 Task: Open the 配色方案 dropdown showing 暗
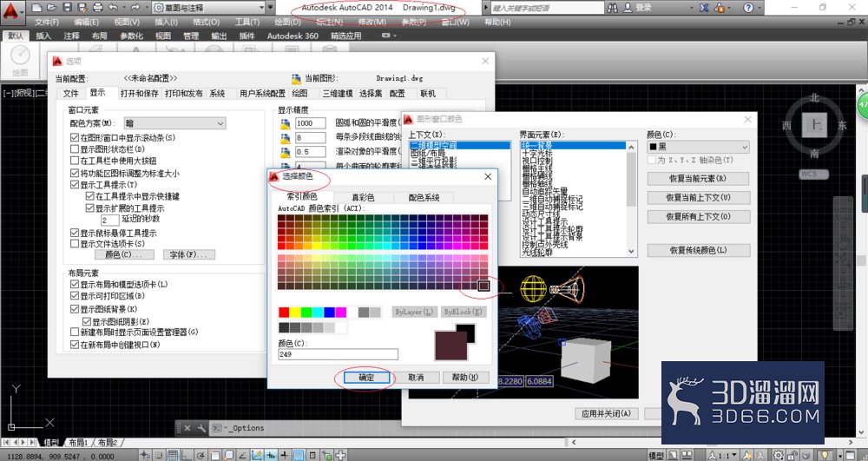pos(175,123)
